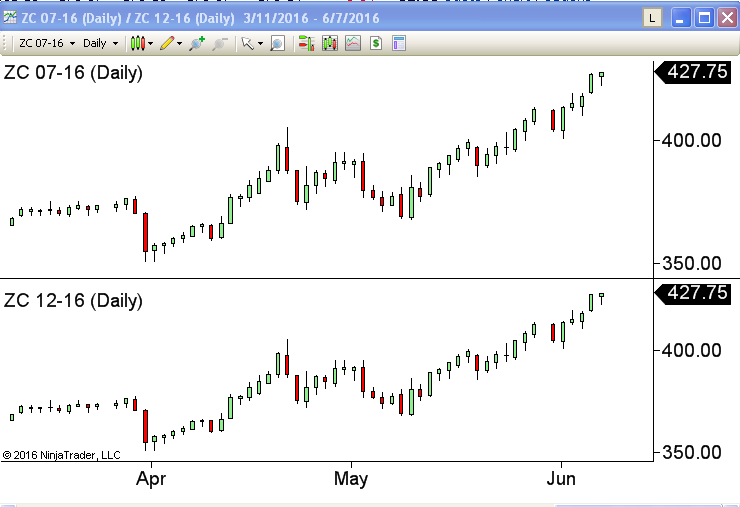
Task: Select the pointer cursor tool
Action: coord(247,43)
